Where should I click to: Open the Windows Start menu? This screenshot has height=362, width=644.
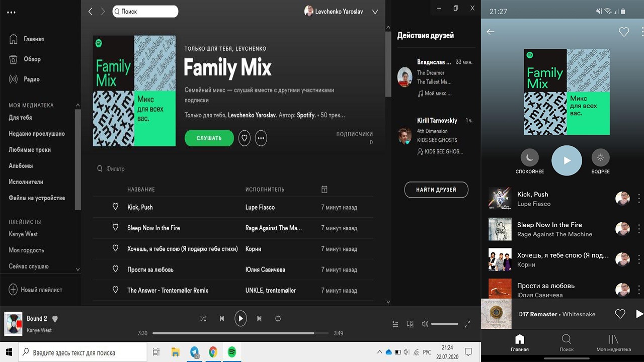[9, 352]
